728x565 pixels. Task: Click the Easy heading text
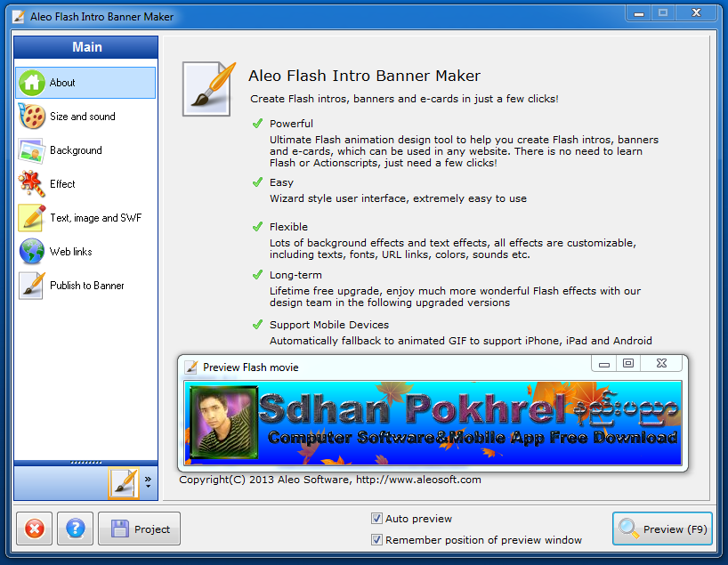(281, 182)
